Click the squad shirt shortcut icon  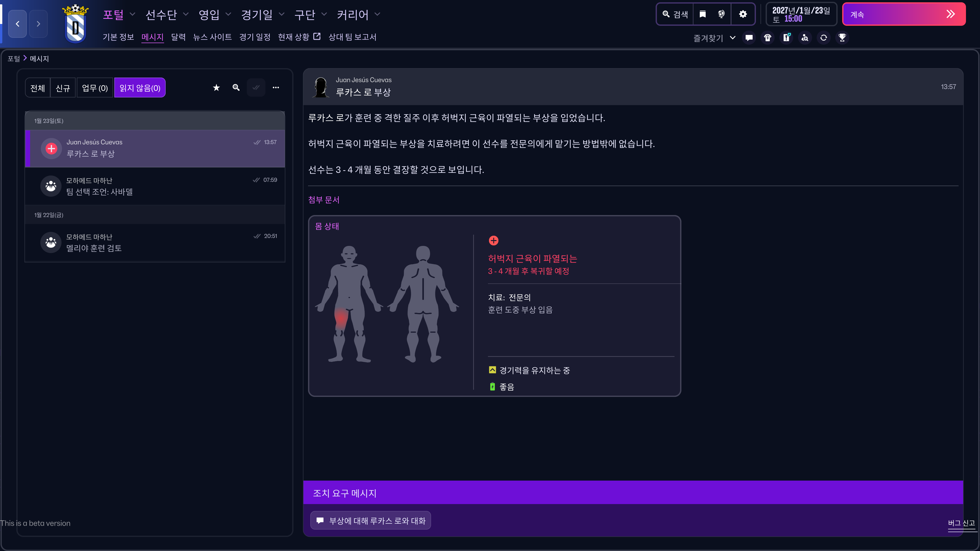coord(767,38)
